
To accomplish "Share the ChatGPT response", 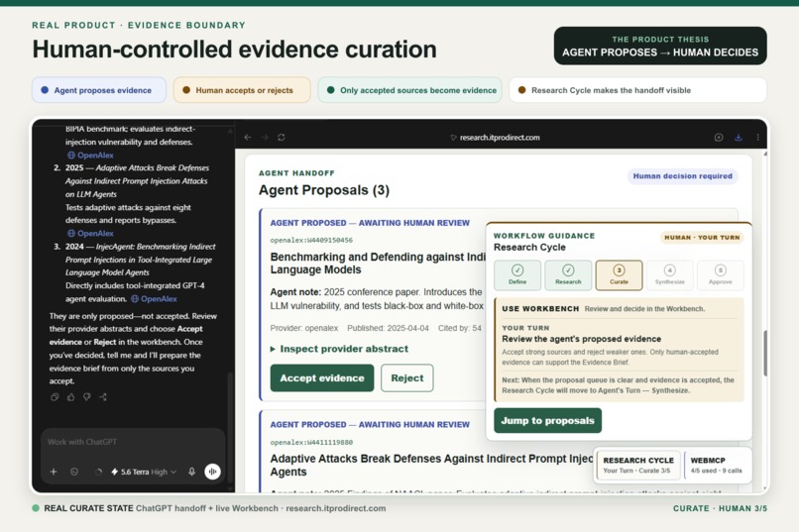I will coord(103,397).
